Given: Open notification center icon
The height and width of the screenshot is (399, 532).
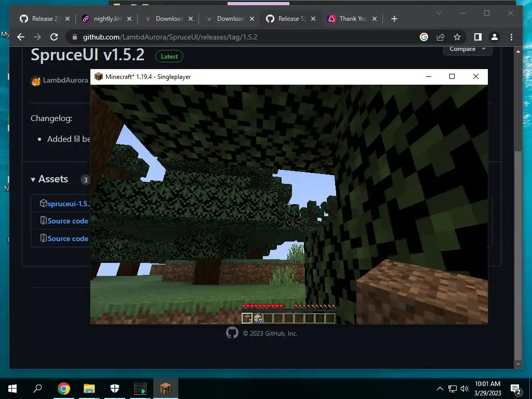Looking at the screenshot, I should pyautogui.click(x=516, y=389).
